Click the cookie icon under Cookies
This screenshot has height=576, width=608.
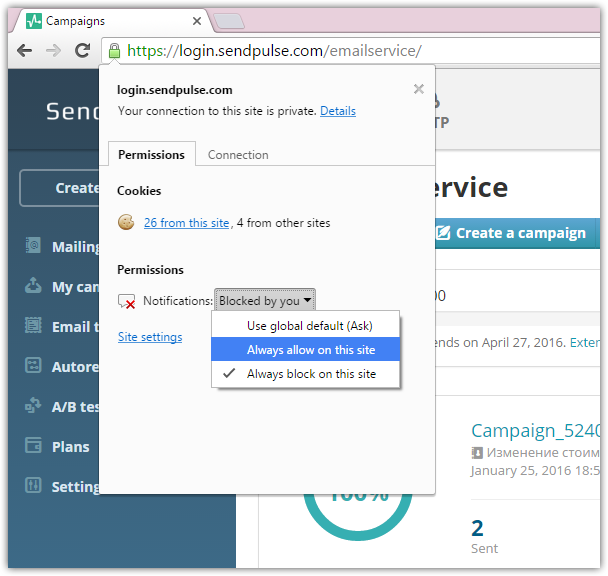(x=126, y=222)
